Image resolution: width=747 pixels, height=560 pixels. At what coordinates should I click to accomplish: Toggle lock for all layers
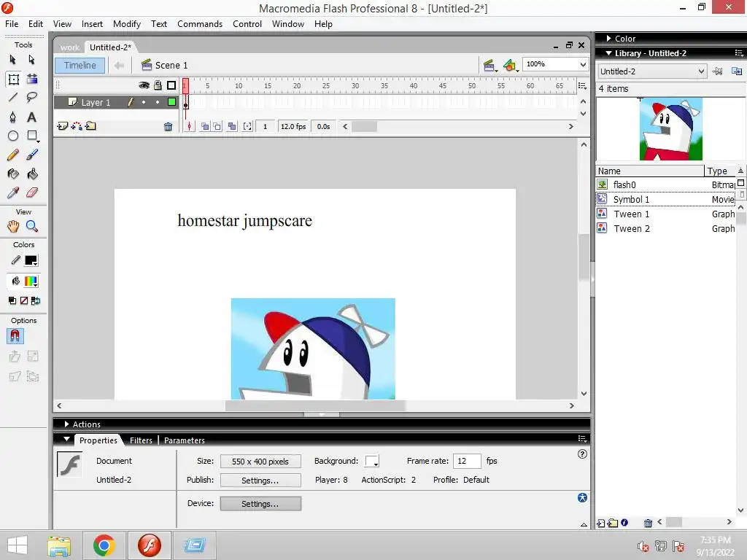[x=157, y=85]
